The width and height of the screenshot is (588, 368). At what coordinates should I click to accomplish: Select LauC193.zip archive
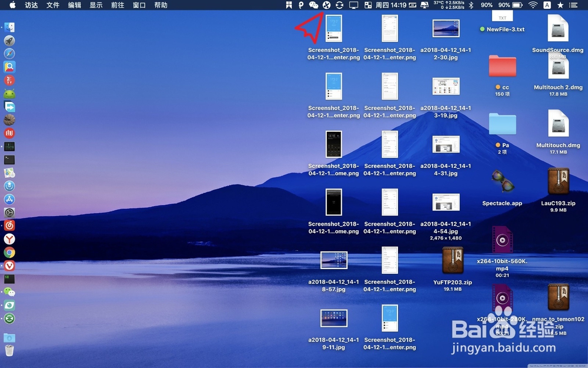pos(558,182)
